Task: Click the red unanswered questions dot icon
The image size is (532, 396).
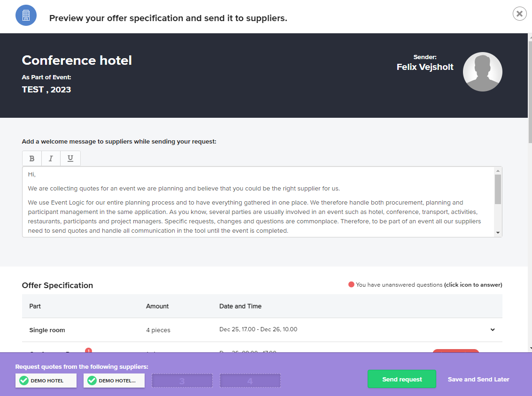Action: tap(351, 284)
